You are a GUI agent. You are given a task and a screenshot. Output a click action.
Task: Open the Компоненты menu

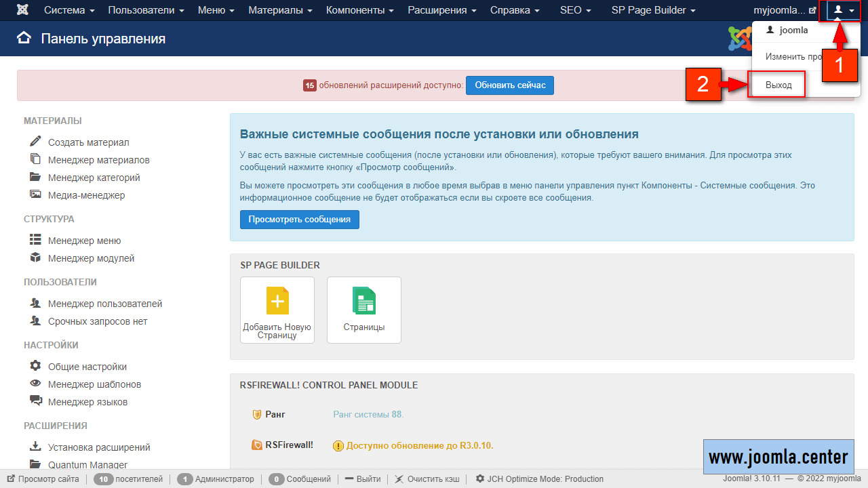point(360,10)
